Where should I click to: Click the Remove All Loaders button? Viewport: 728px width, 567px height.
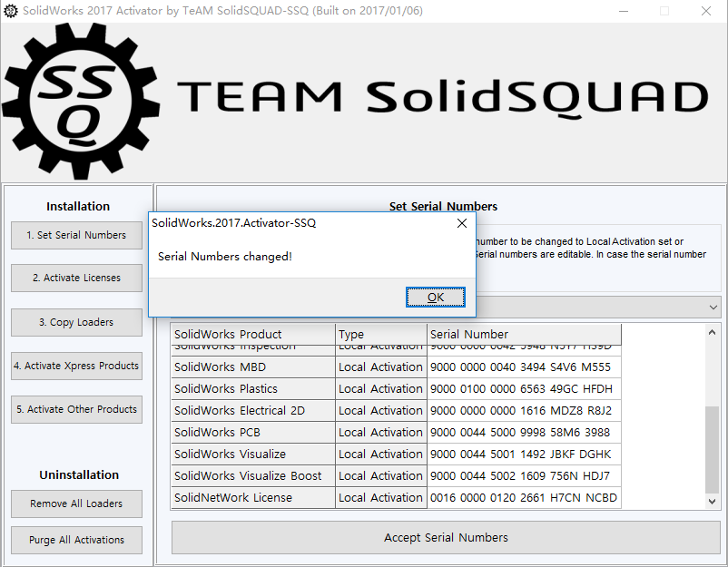click(x=76, y=503)
